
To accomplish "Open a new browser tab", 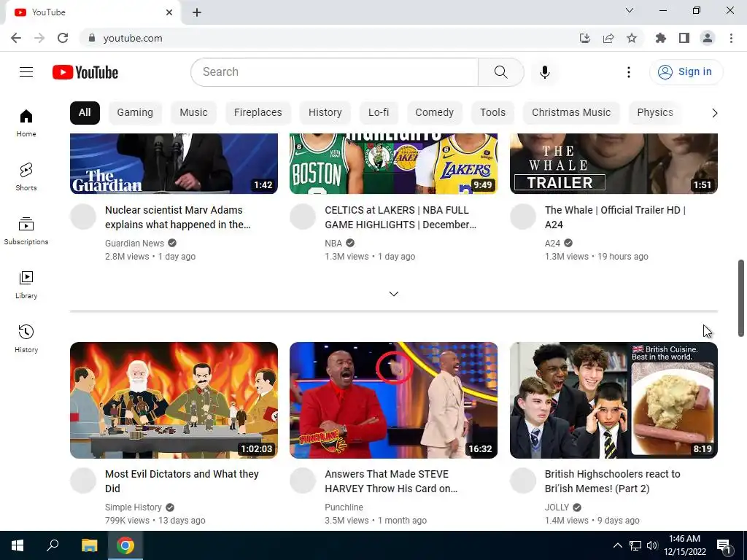I will click(197, 12).
